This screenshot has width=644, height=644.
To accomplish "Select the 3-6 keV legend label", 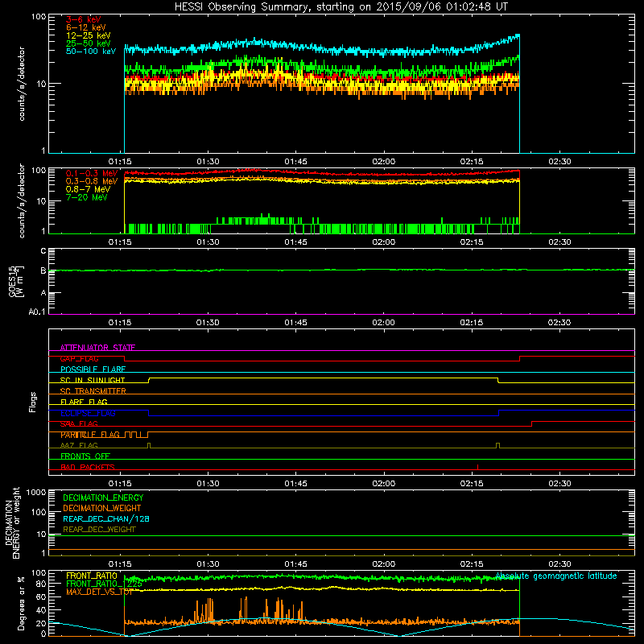I will pyautogui.click(x=84, y=19).
